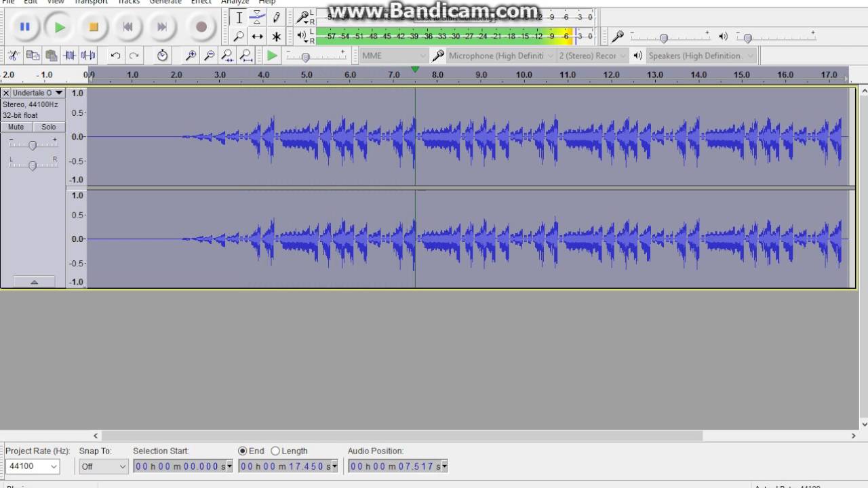868x488 pixels.
Task: Close the Undertale track
Action: [6, 93]
